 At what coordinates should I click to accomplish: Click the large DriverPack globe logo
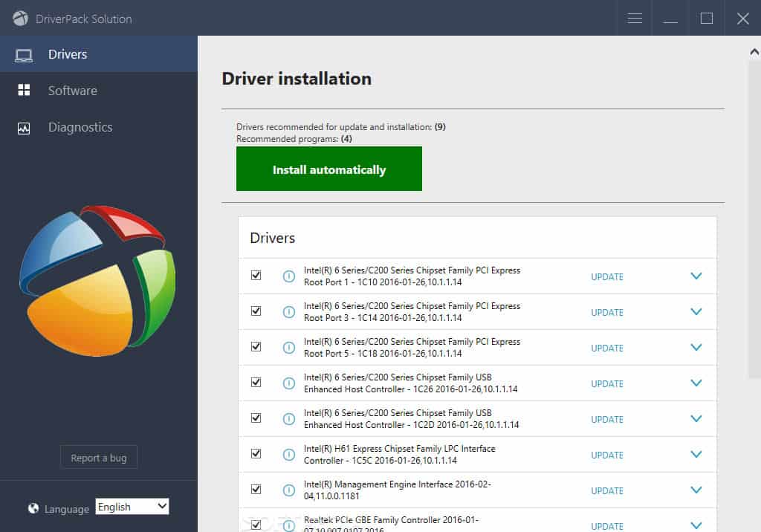pos(97,281)
